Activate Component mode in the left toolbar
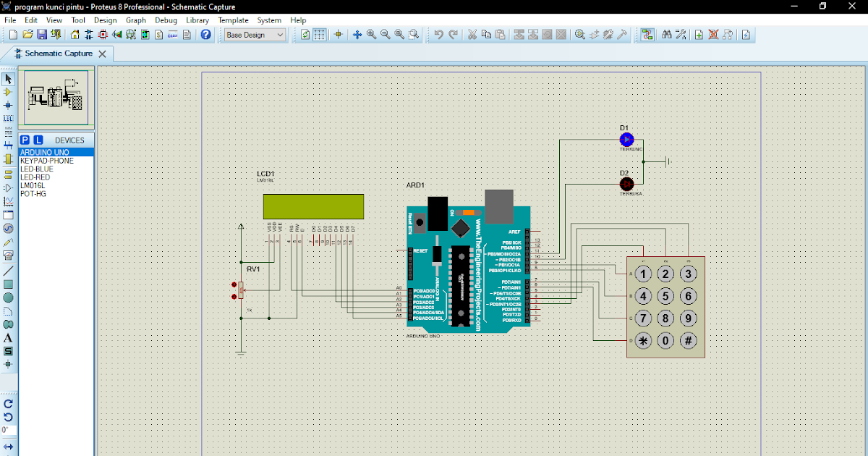The image size is (868, 456). [x=8, y=92]
